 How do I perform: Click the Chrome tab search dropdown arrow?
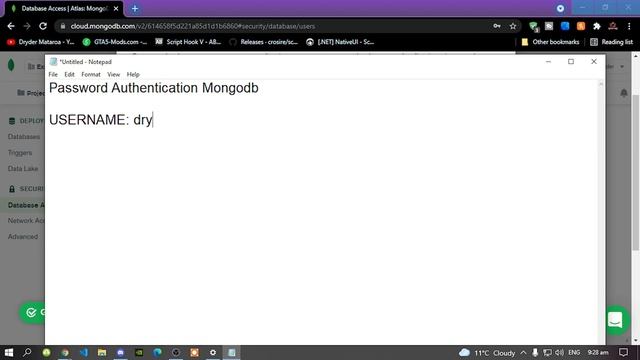(560, 8)
